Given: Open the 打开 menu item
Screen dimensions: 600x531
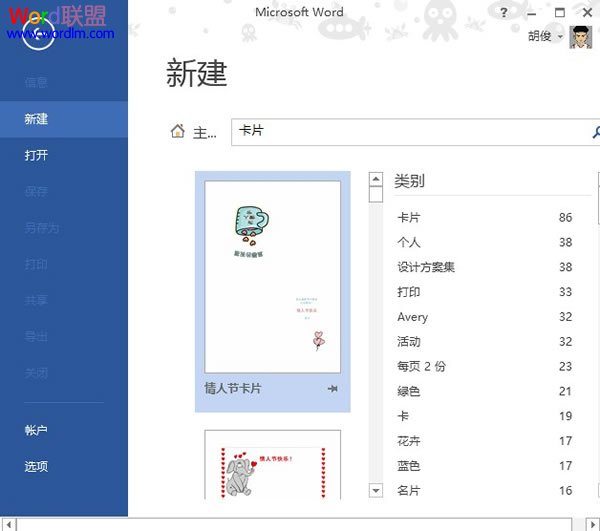Looking at the screenshot, I should 37,155.
